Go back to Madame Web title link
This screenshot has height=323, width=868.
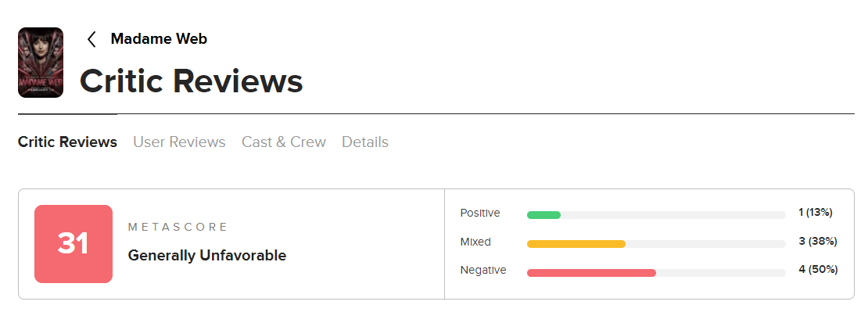pos(159,38)
